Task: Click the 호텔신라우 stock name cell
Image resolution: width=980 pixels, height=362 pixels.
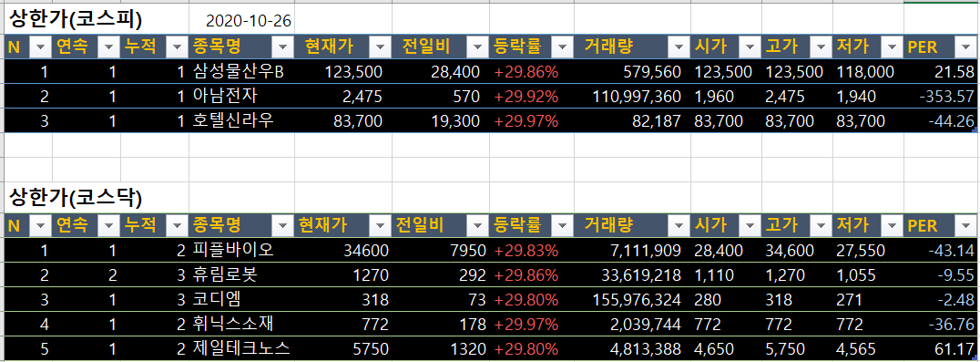Action: click(x=242, y=120)
